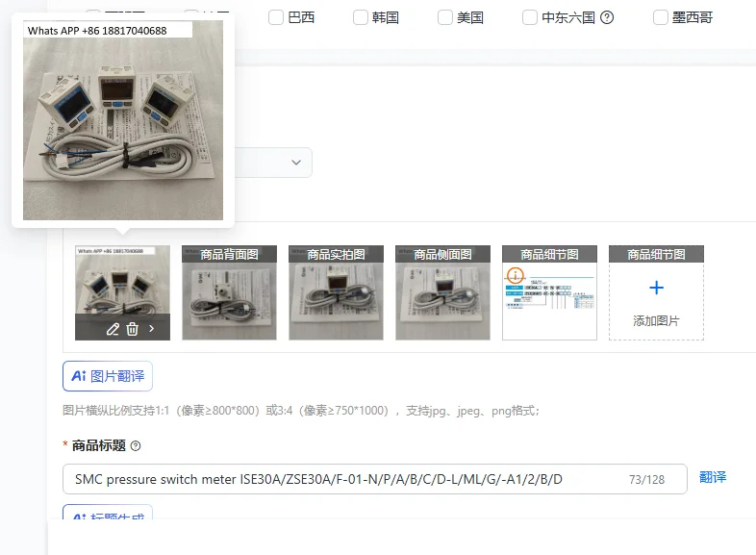Open the 商品细节图 diagram thumbnail

point(549,292)
